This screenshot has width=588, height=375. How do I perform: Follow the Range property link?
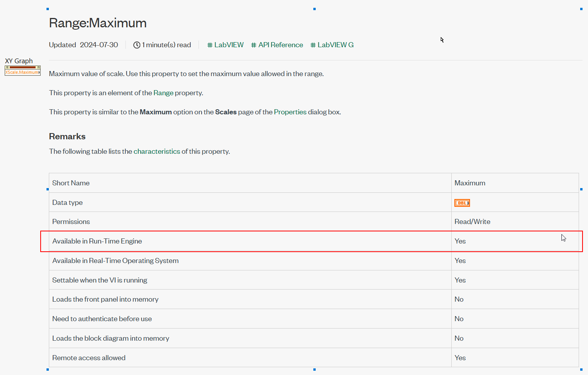(x=163, y=93)
